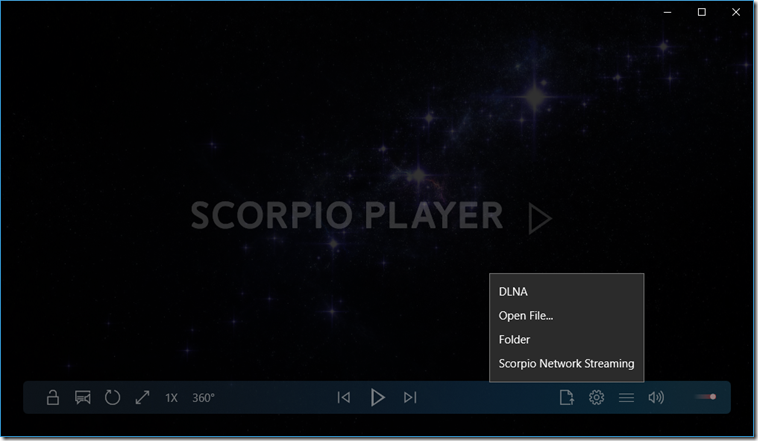
Task: Open the playlist menu icon
Action: 626,398
